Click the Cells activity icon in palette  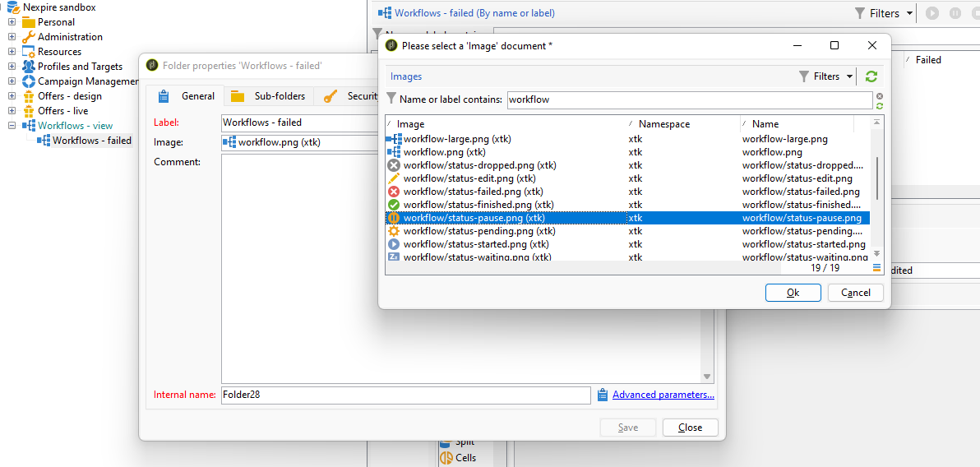(x=446, y=458)
